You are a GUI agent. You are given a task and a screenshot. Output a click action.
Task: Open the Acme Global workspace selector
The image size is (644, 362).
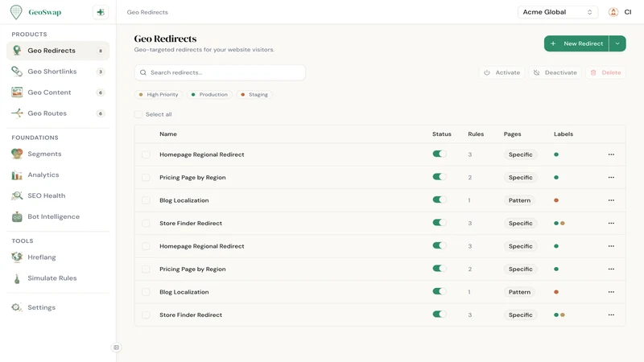click(x=557, y=12)
